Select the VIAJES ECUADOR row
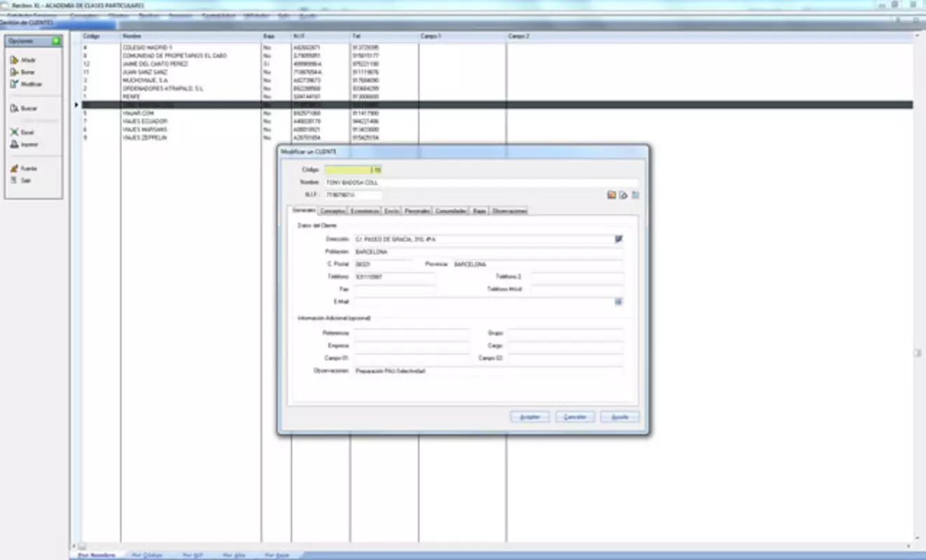This screenshot has height=560, width=926. pos(497,121)
